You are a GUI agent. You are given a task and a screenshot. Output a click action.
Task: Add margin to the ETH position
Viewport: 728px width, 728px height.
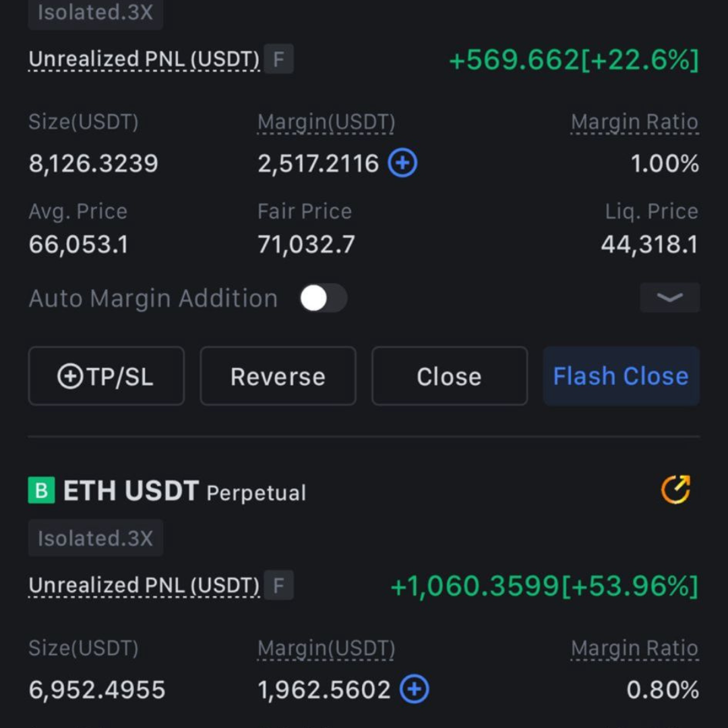point(414,690)
